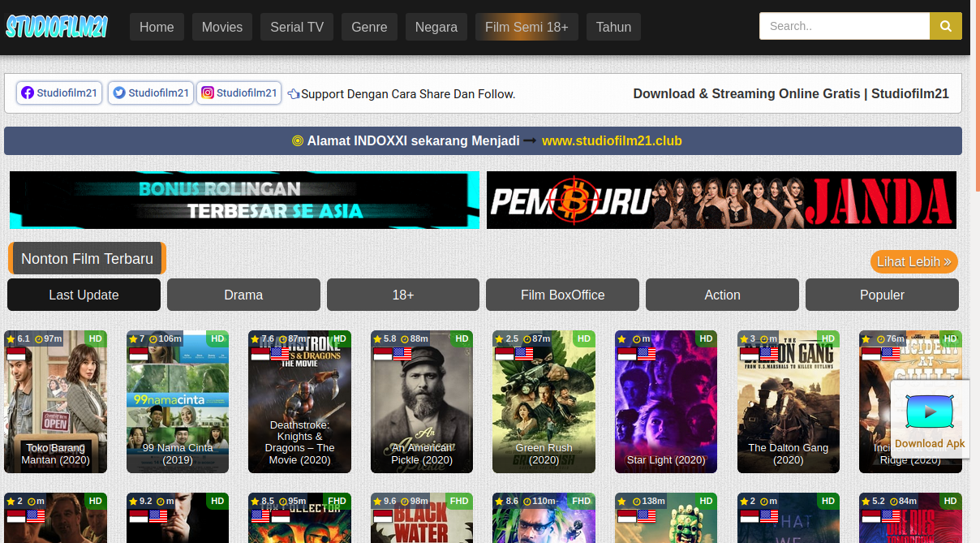This screenshot has height=543, width=980.
Task: Switch to the Populer tab
Action: [882, 295]
